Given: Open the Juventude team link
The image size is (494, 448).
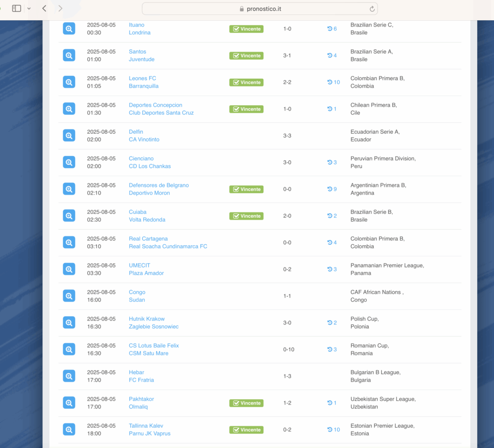Looking at the screenshot, I should 141,59.
